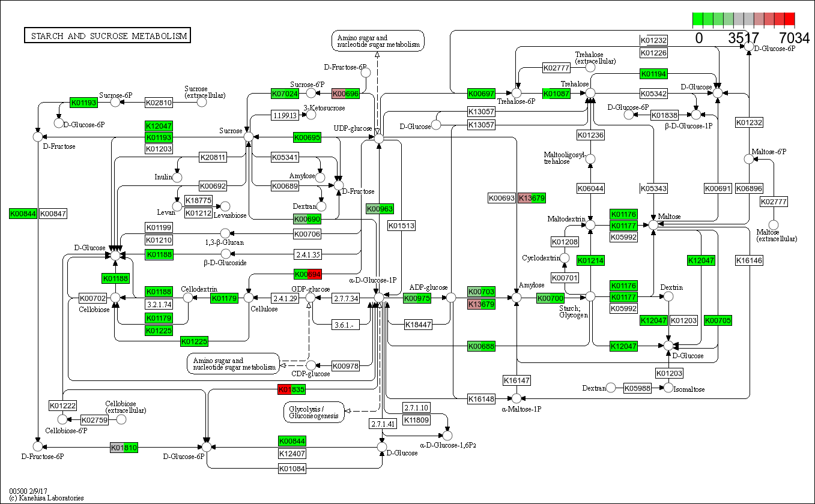Click the green K00975 gene box

point(417,298)
